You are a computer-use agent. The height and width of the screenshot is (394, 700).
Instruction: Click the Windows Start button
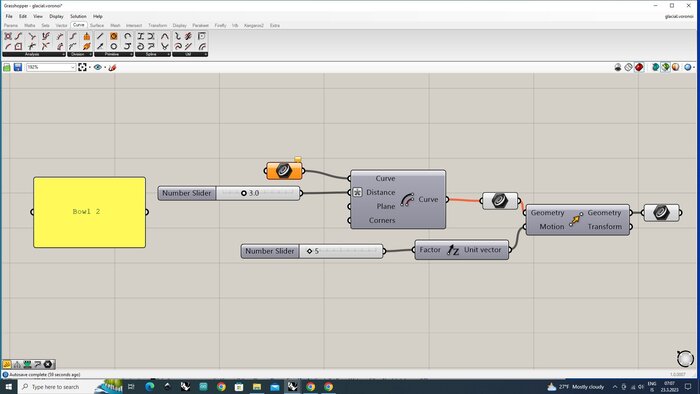(x=8, y=386)
